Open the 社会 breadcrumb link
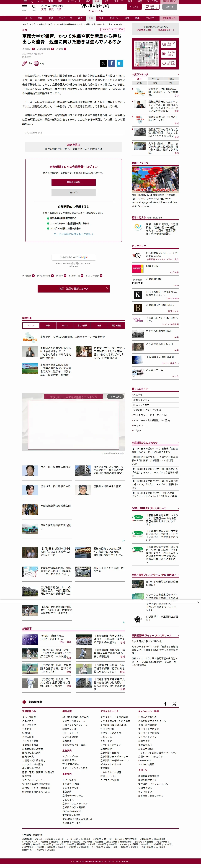The height and width of the screenshot is (868, 201). pyautogui.click(x=33, y=25)
